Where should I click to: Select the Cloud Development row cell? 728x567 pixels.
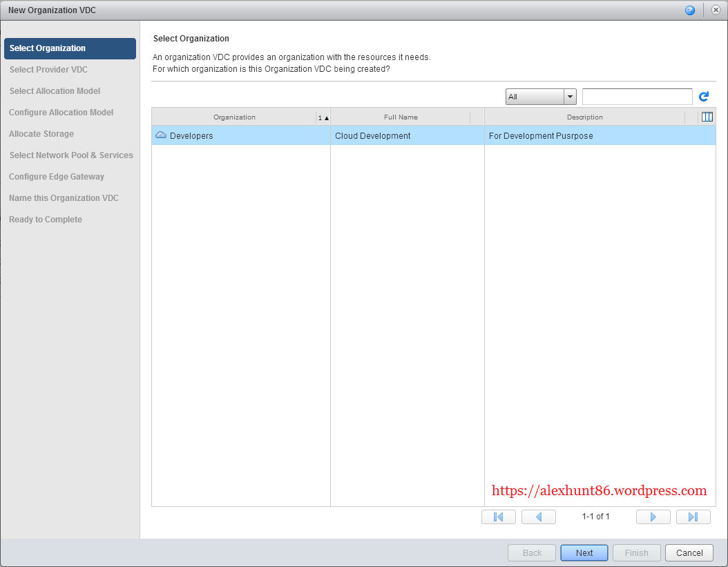[373, 136]
